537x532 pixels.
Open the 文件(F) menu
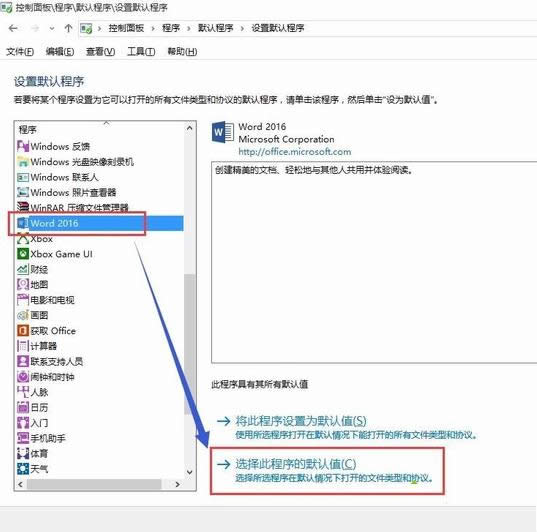pyautogui.click(x=20, y=52)
